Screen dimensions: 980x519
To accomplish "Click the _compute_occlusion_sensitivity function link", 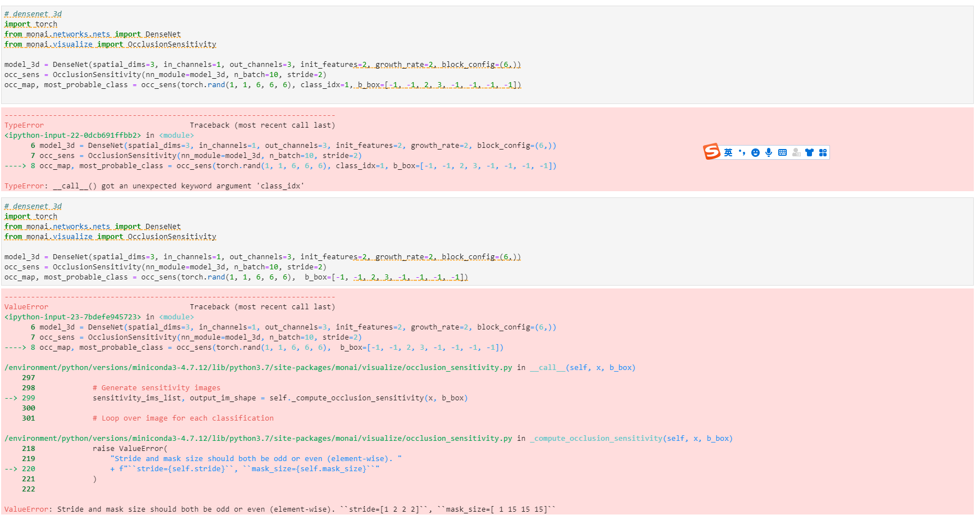I will pyautogui.click(x=595, y=438).
